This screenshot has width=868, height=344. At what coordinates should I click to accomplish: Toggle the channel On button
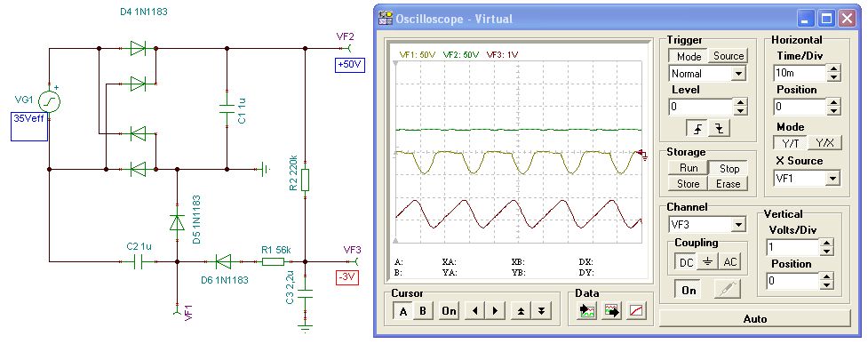pos(689,290)
